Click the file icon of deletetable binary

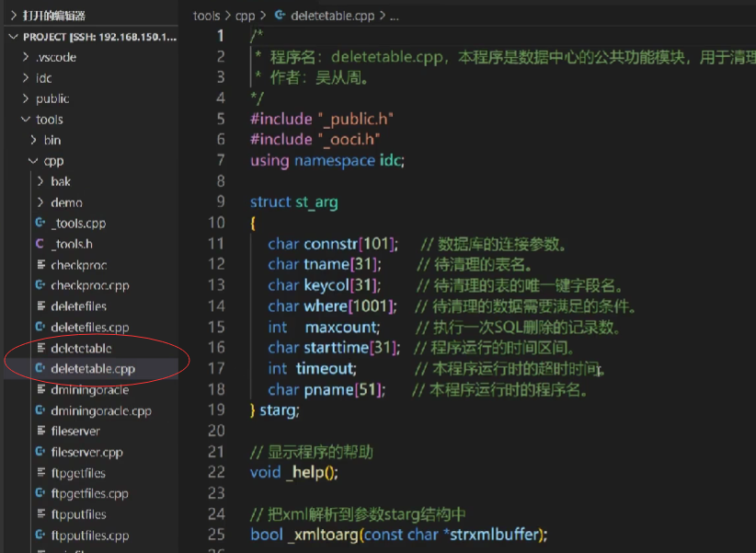tap(41, 348)
